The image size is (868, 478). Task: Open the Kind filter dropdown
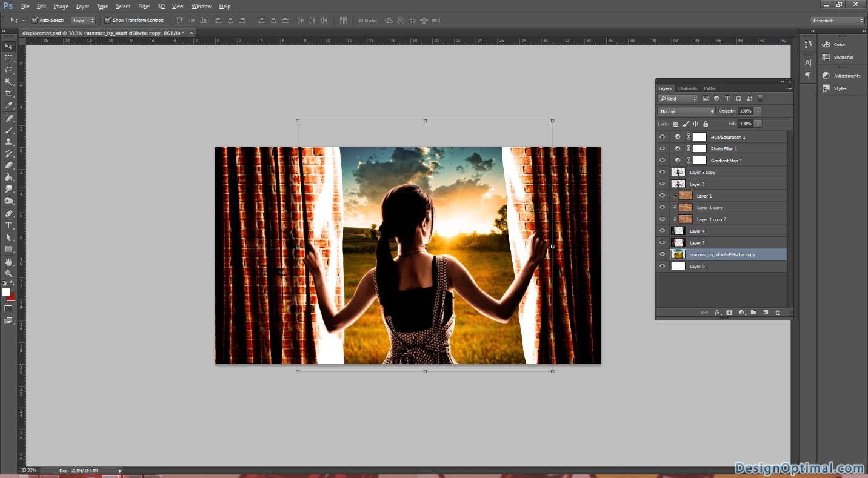tap(678, 98)
